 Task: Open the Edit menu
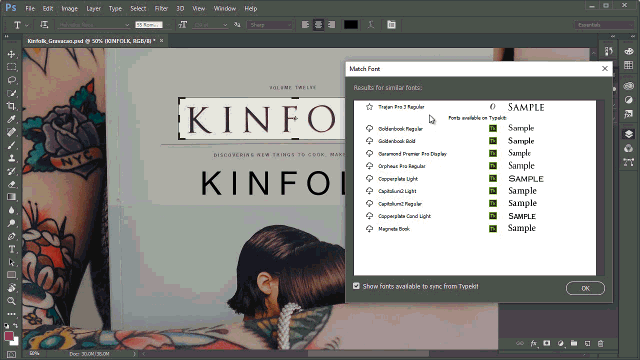coord(48,9)
